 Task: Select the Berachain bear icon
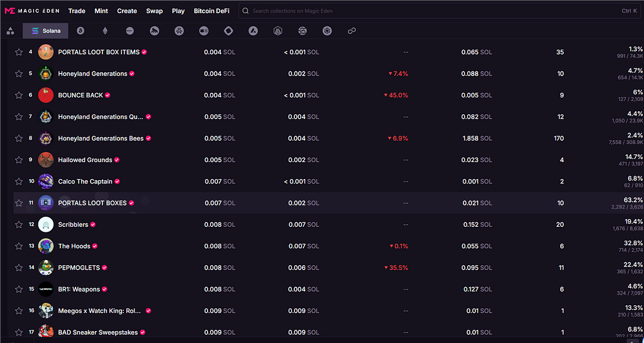click(154, 31)
